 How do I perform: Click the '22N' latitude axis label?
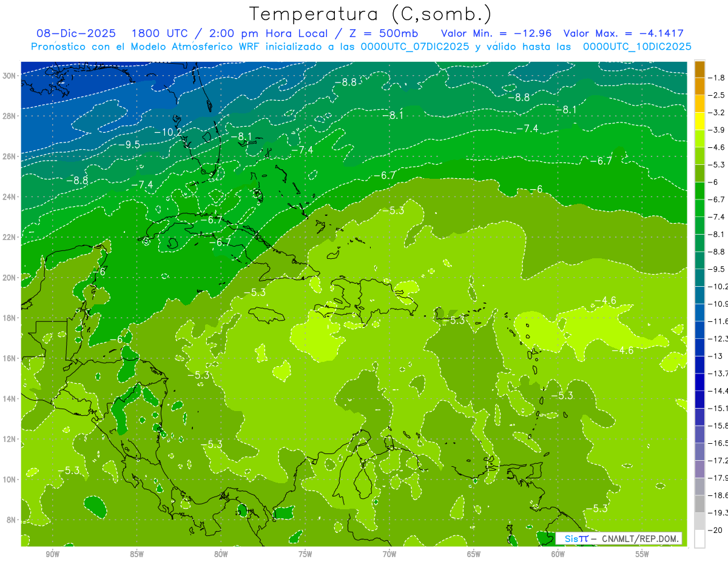(x=9, y=237)
